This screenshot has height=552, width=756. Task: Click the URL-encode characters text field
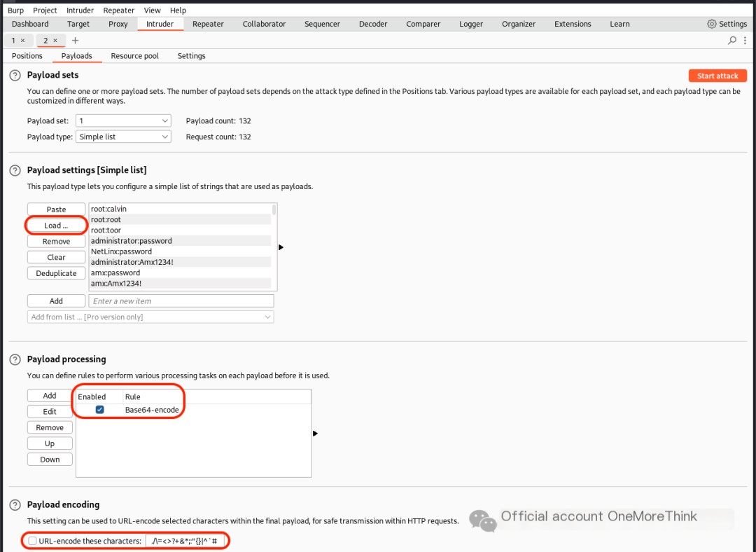pyautogui.click(x=185, y=541)
